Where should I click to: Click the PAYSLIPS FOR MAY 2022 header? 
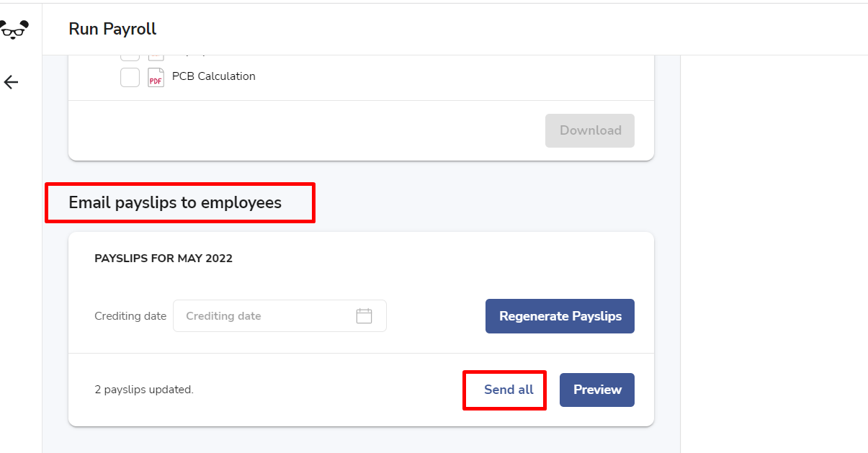click(x=164, y=259)
